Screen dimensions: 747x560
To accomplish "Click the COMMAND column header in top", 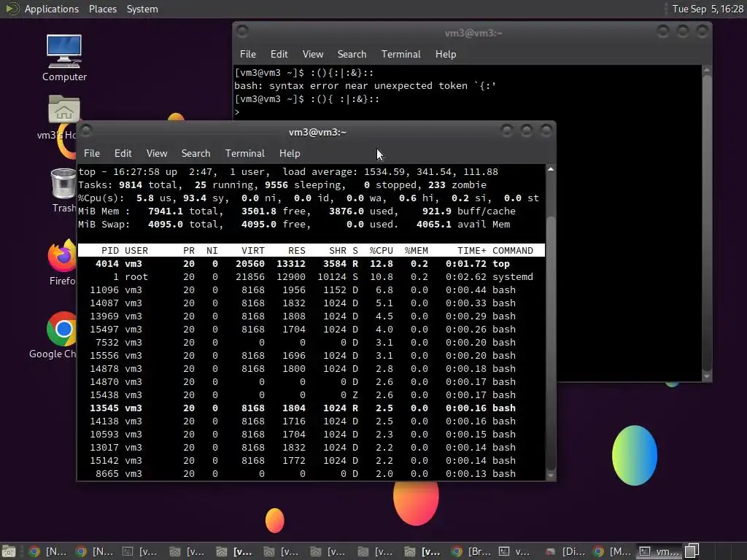I will click(513, 251).
